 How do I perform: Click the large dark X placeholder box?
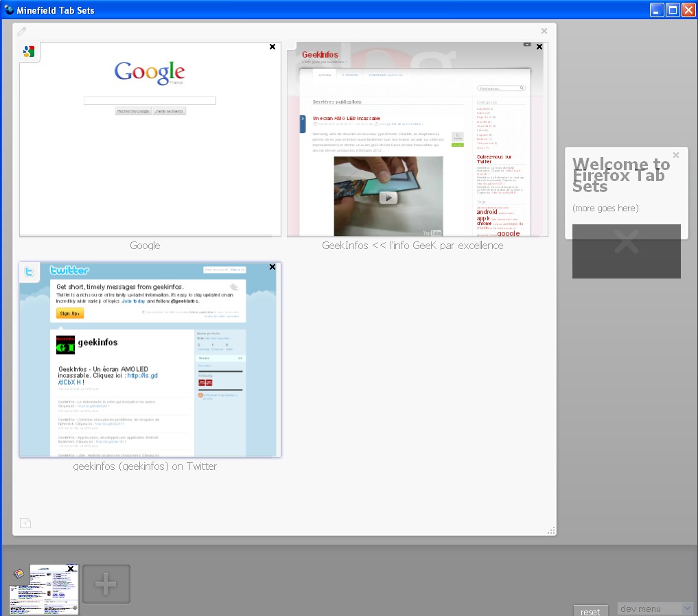coord(626,251)
